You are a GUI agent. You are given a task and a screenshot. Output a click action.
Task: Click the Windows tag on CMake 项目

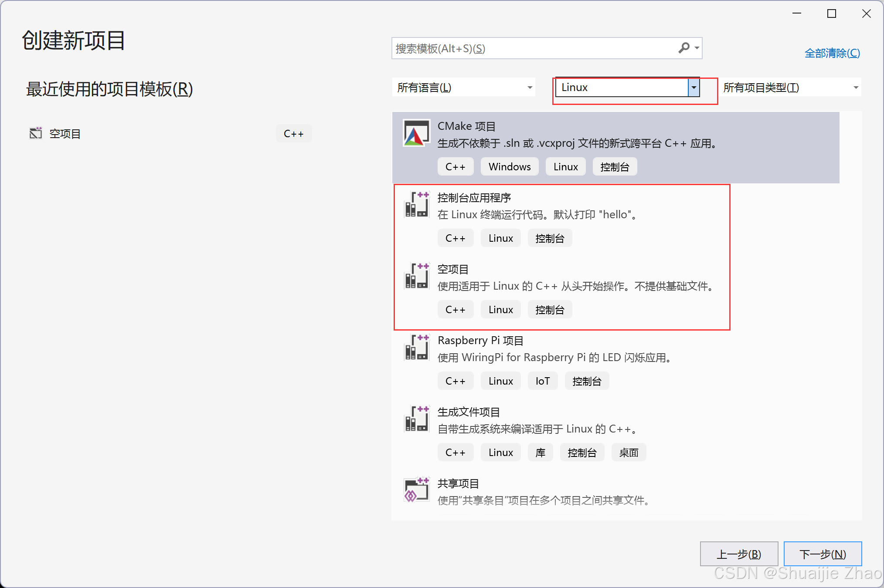[509, 167]
